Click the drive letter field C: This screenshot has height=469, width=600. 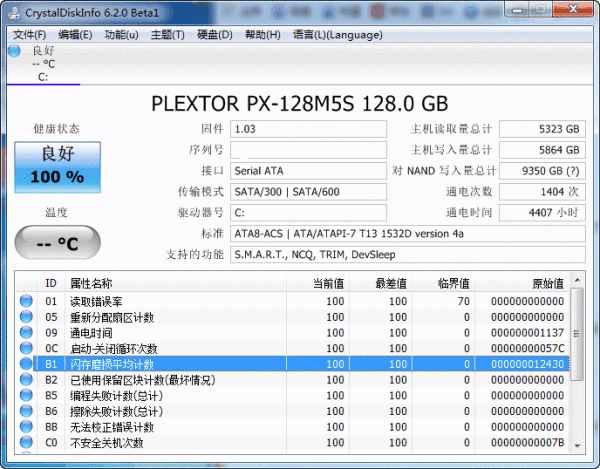[x=308, y=213]
